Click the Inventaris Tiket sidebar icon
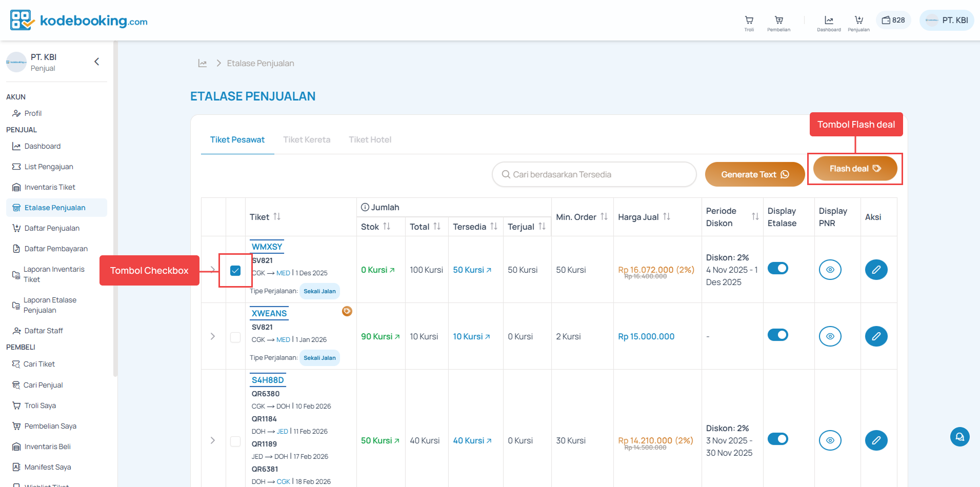 [x=16, y=187]
